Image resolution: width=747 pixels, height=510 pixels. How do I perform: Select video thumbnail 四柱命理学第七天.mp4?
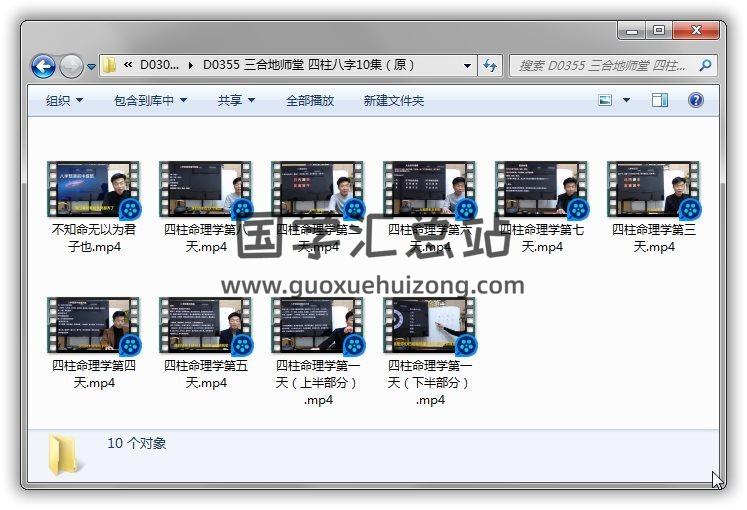pos(542,190)
